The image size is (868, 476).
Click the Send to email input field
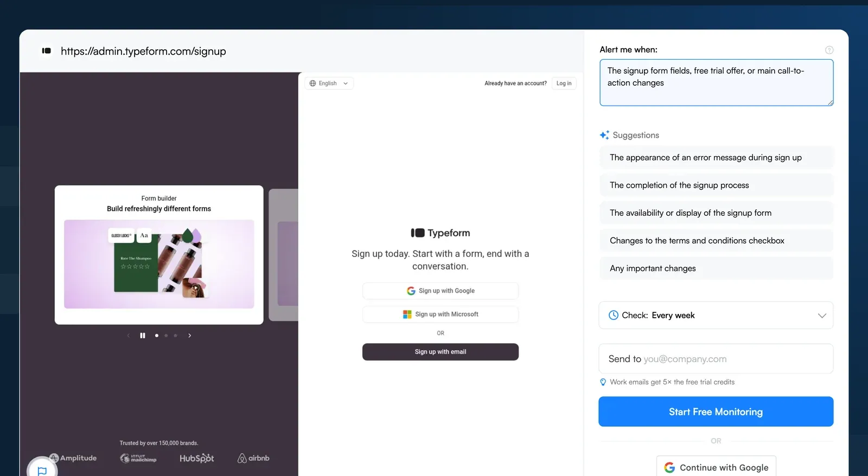[716, 358]
